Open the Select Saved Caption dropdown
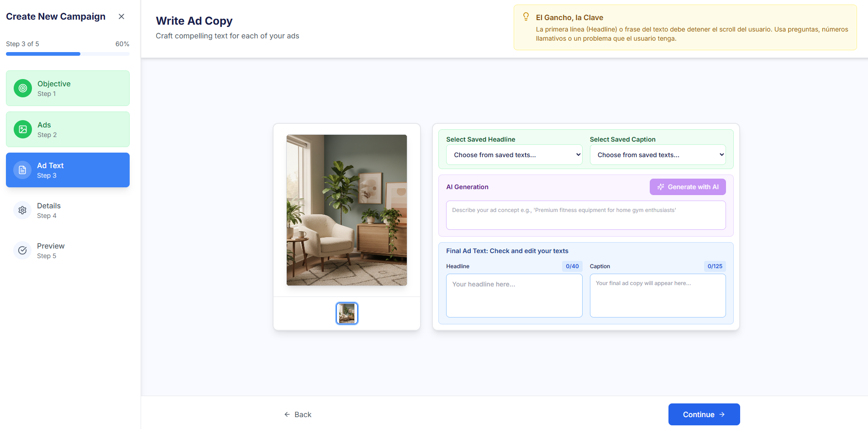868x429 pixels. [658, 155]
